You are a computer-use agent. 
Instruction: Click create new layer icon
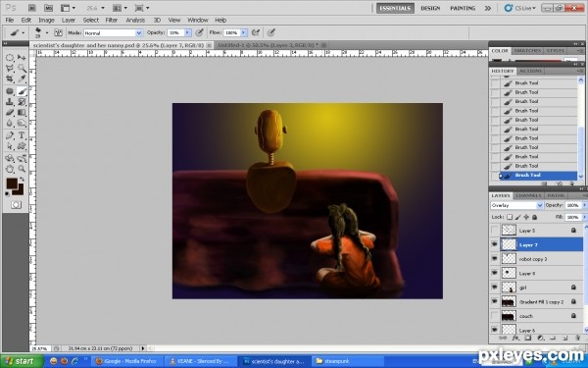(x=564, y=338)
